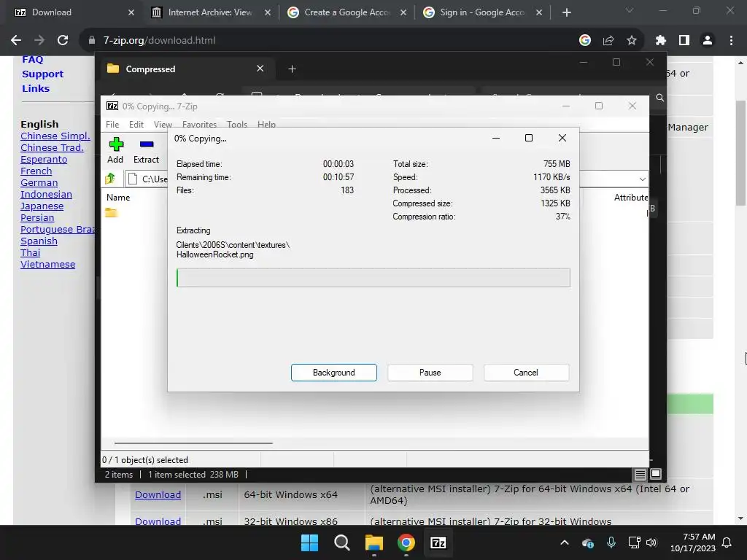Expand the 7-Zip address path dropdown
Screen dimensions: 747x560
click(x=642, y=179)
